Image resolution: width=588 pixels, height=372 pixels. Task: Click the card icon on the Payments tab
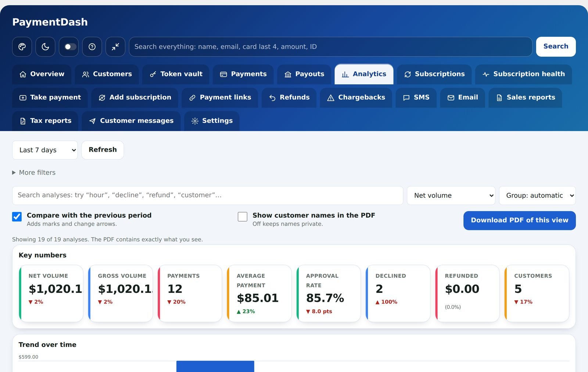223,74
